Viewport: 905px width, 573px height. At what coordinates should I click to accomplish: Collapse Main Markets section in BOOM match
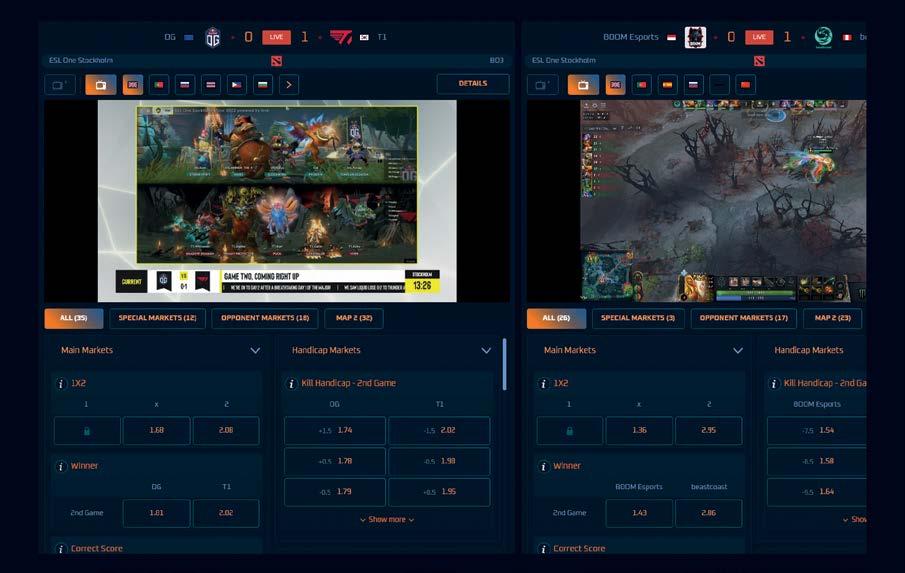pos(738,351)
